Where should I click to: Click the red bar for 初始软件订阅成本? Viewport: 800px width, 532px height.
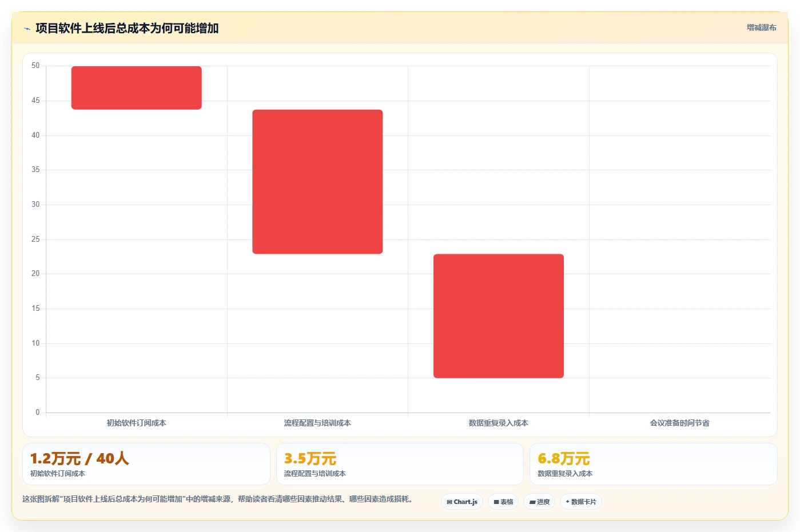(x=137, y=87)
